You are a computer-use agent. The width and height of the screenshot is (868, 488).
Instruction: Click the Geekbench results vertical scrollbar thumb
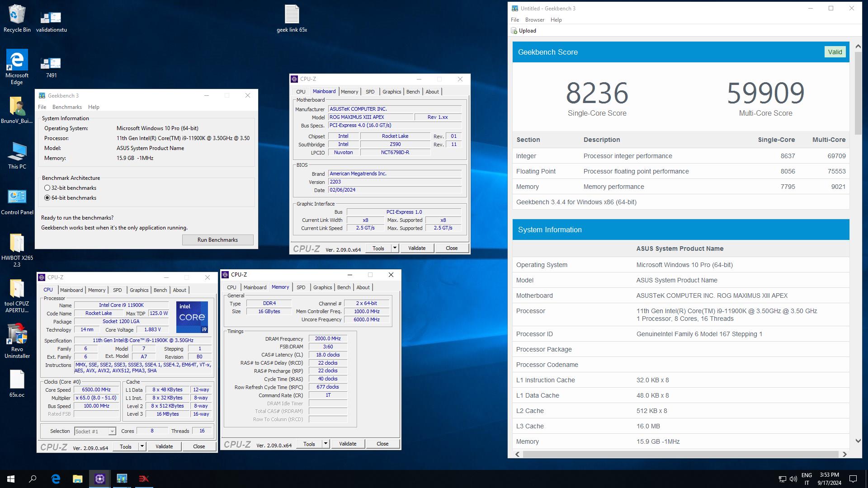(x=858, y=93)
